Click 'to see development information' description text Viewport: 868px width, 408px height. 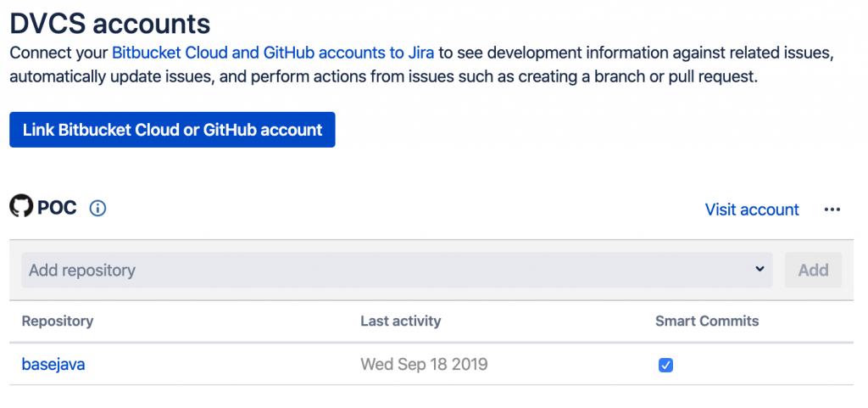coord(551,53)
